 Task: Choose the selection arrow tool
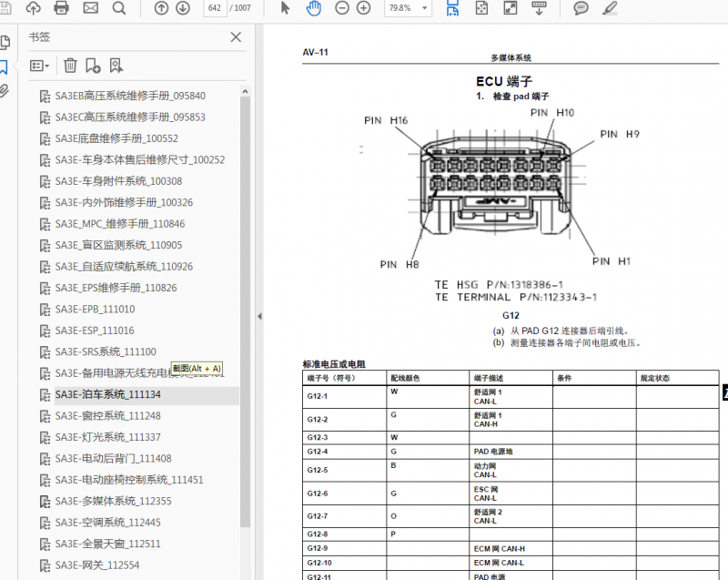point(285,7)
